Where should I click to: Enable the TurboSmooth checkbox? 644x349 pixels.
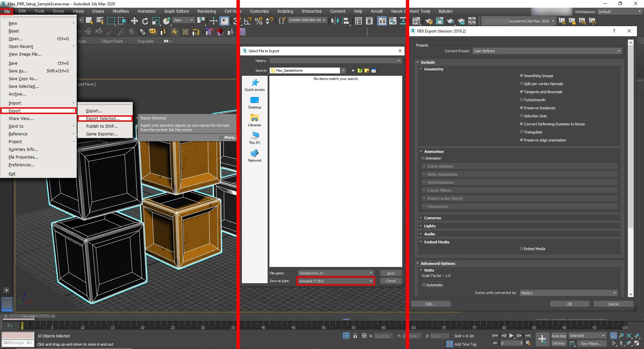522,100
